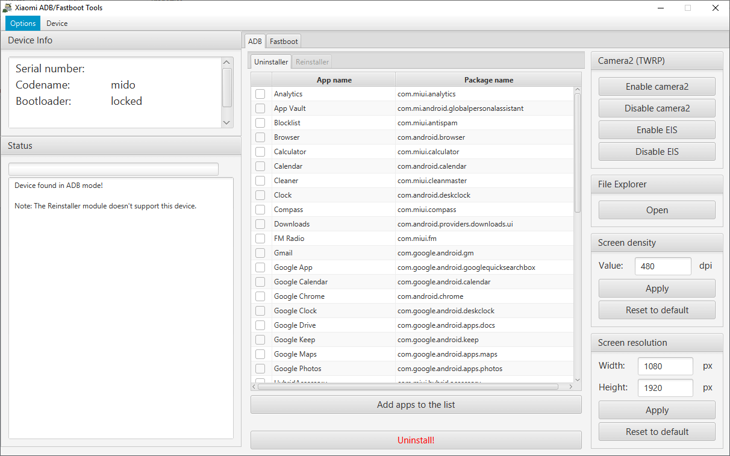Viewport: 730px width, 456px height.
Task: Select the FM Radio checkbox
Action: click(260, 239)
